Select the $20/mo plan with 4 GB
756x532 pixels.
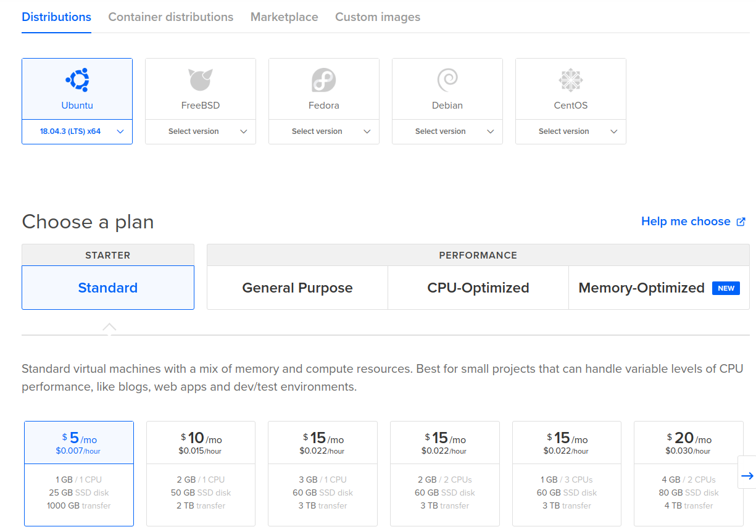point(688,473)
